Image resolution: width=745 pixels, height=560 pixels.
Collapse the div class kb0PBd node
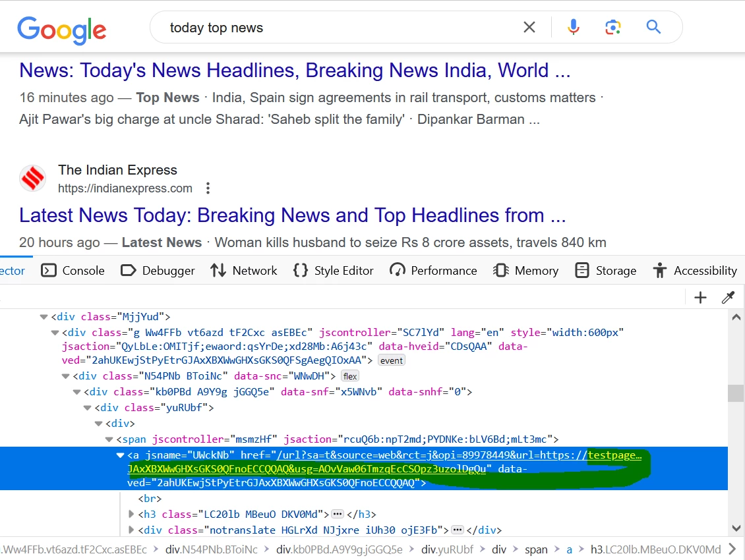[76, 392]
